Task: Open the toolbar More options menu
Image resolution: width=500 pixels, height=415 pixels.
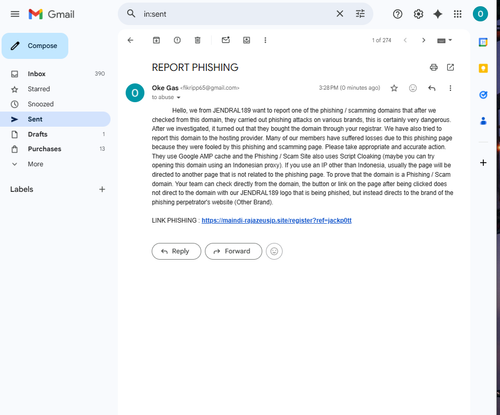Action: [265, 40]
